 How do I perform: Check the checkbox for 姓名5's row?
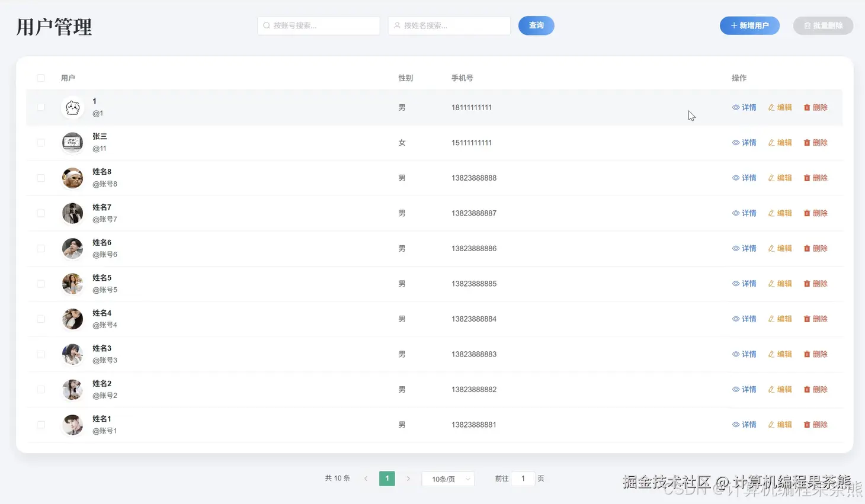(x=40, y=283)
